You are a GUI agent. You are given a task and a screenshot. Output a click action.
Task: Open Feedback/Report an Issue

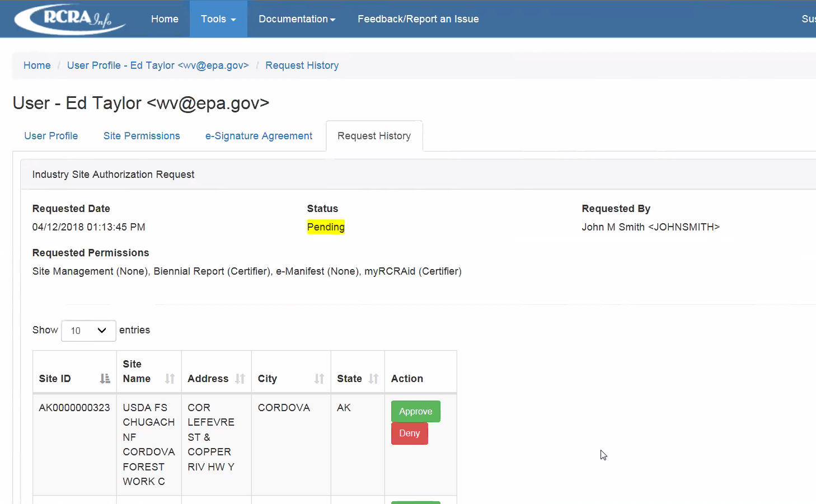pyautogui.click(x=418, y=19)
